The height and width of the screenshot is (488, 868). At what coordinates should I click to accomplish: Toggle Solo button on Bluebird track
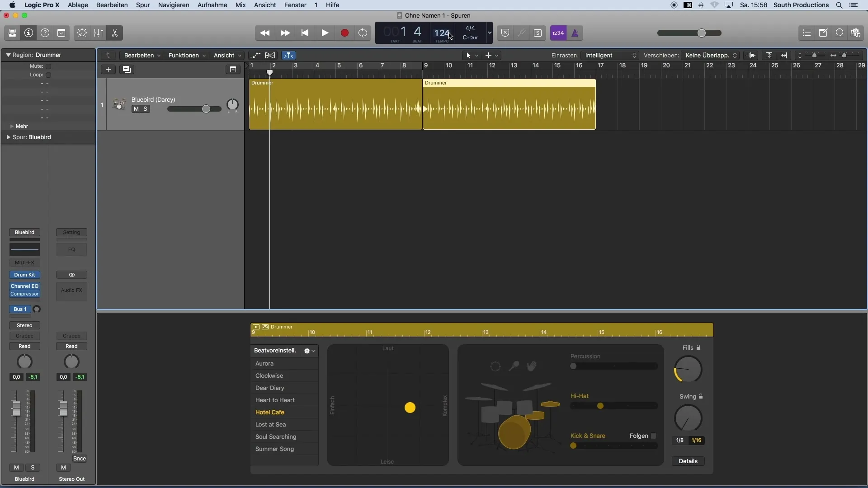(x=145, y=109)
